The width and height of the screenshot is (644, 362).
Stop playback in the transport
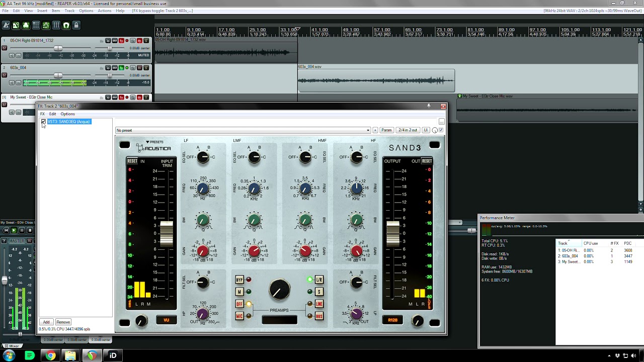click(x=30, y=230)
